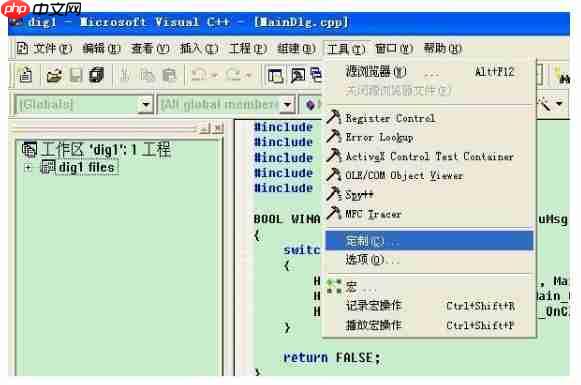Viewport: 581px width, 385px height.
Task: Close the open 工具 (Tools) menu
Action: [x=346, y=49]
